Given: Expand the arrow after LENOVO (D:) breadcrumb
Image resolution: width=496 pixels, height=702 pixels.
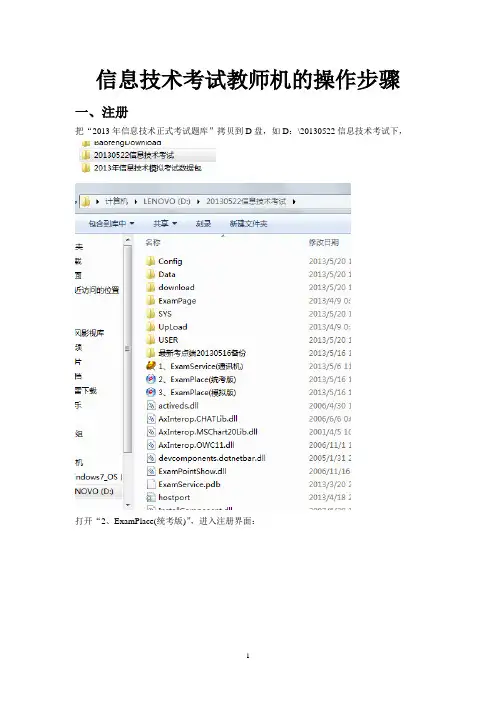Looking at the screenshot, I should [x=198, y=201].
